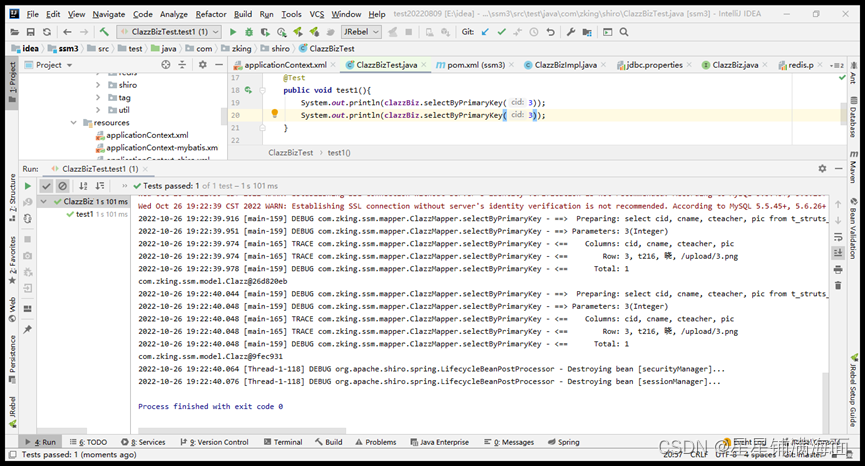Open run configuration dropdown ClazzBizTest.test1

point(169,32)
